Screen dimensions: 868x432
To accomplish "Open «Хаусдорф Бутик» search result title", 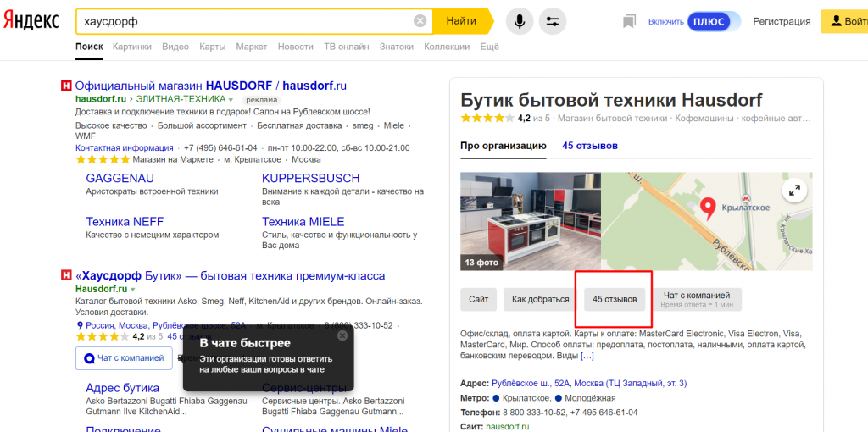I will coord(231,276).
